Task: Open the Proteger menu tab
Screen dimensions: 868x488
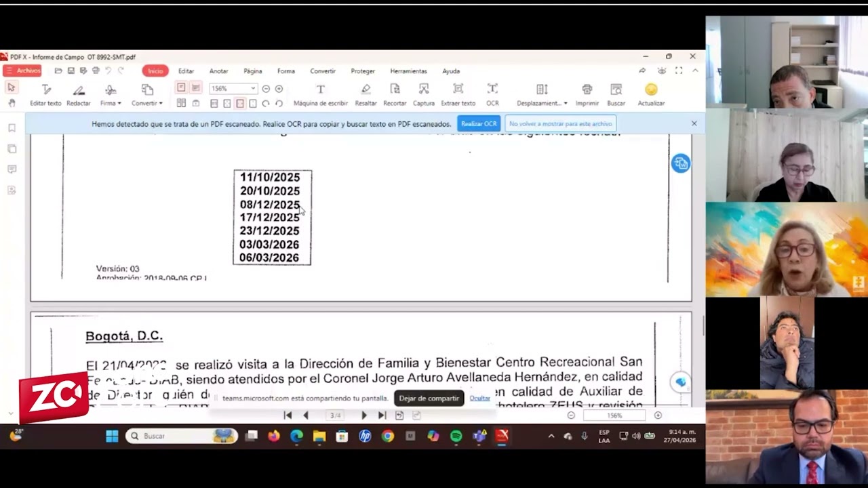Action: tap(363, 71)
